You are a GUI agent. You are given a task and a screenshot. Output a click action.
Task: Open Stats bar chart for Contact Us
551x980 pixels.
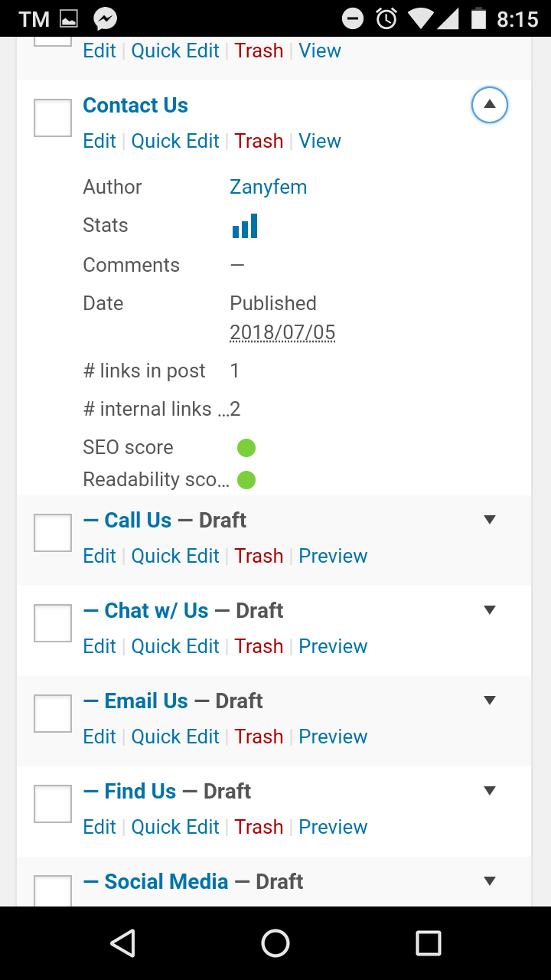click(245, 226)
